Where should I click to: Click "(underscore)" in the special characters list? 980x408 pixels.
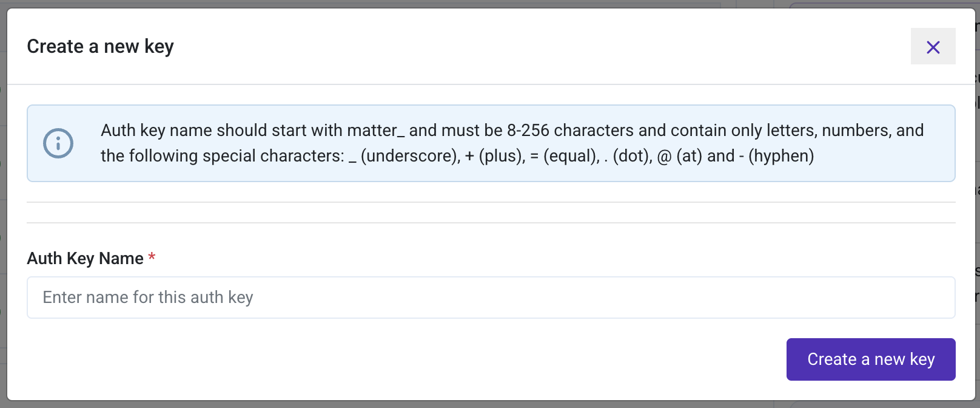click(410, 156)
